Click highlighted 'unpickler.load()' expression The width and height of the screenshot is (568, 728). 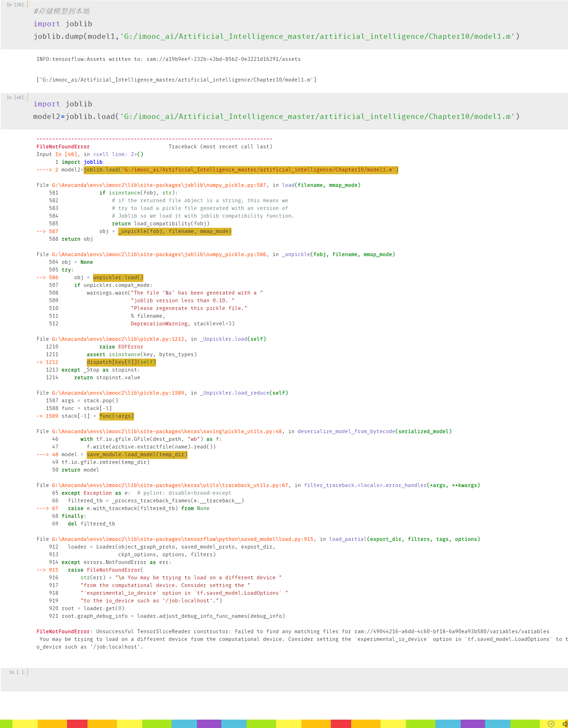[x=118, y=277]
